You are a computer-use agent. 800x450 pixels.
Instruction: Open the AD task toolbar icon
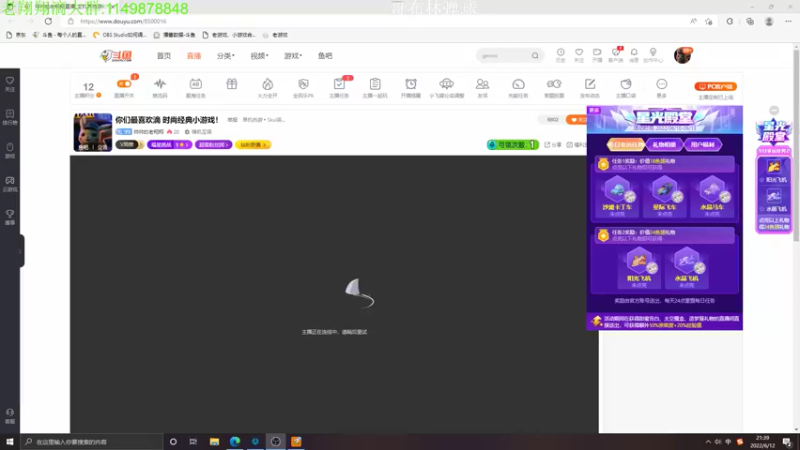[x=195, y=87]
